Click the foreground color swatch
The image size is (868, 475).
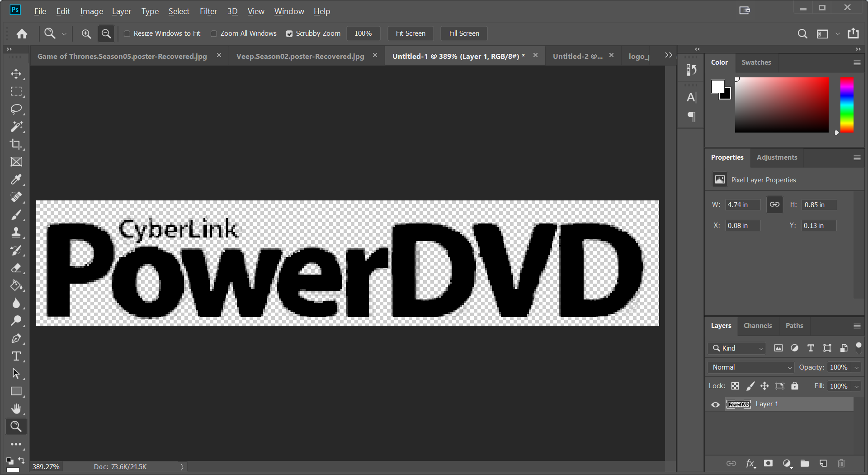coord(717,86)
